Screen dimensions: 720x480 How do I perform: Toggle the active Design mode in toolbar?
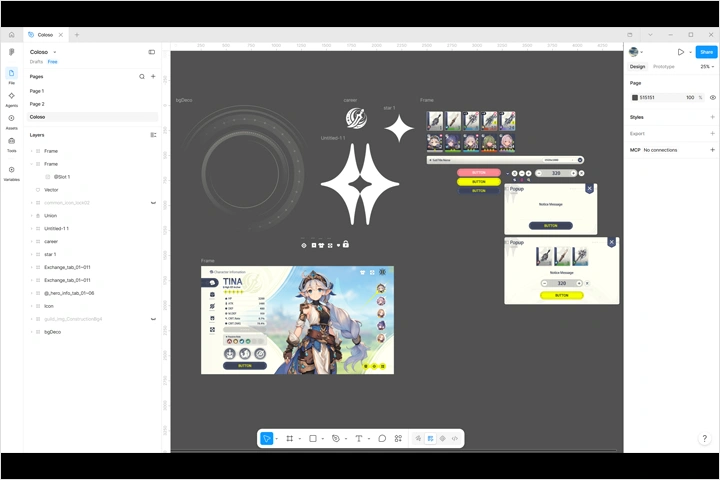[x=430, y=439]
